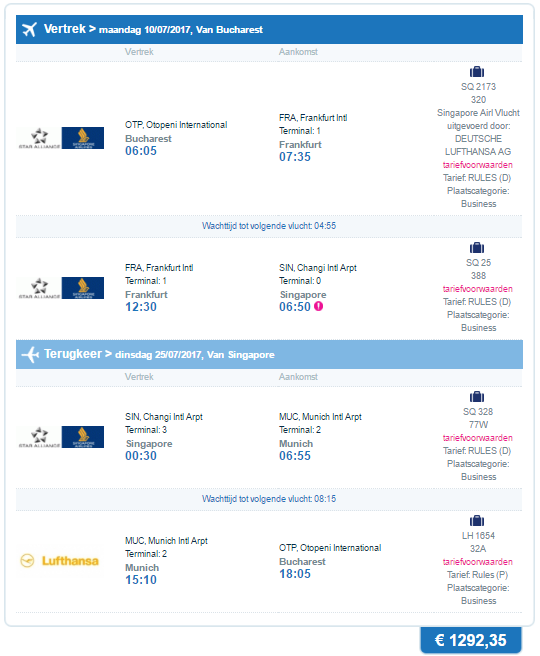
Task: Click the baggage icon above SQ 25
Action: click(x=477, y=248)
